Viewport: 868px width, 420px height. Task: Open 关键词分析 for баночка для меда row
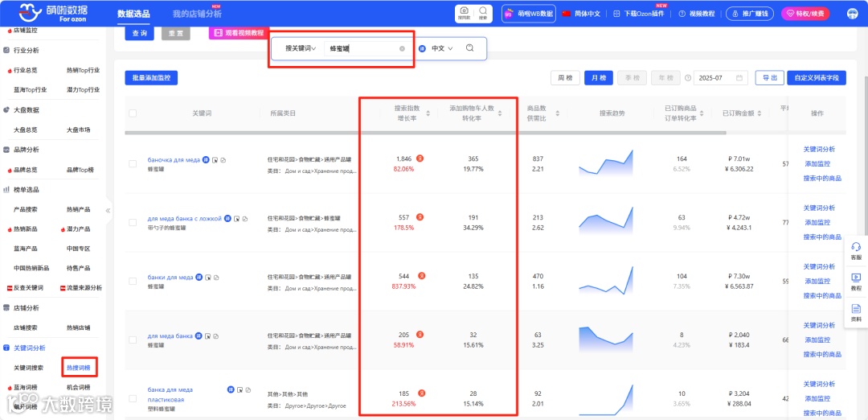pyautogui.click(x=819, y=150)
